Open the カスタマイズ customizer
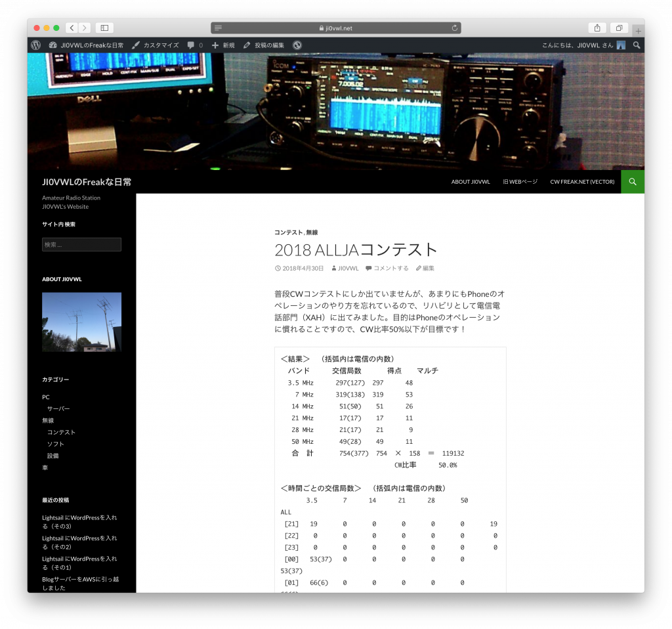This screenshot has width=672, height=629. (155, 45)
